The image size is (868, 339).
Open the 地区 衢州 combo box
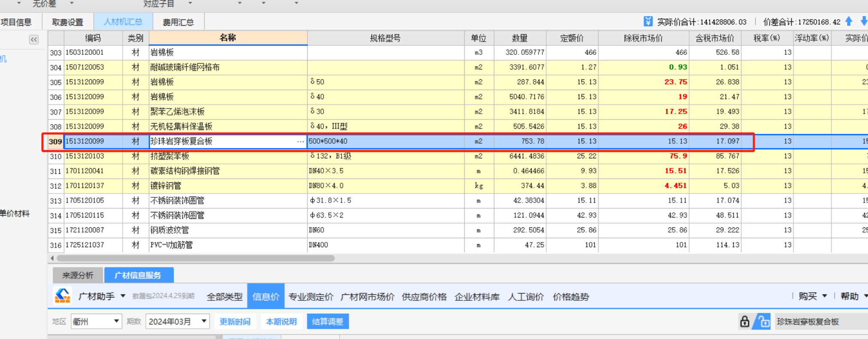click(x=96, y=321)
